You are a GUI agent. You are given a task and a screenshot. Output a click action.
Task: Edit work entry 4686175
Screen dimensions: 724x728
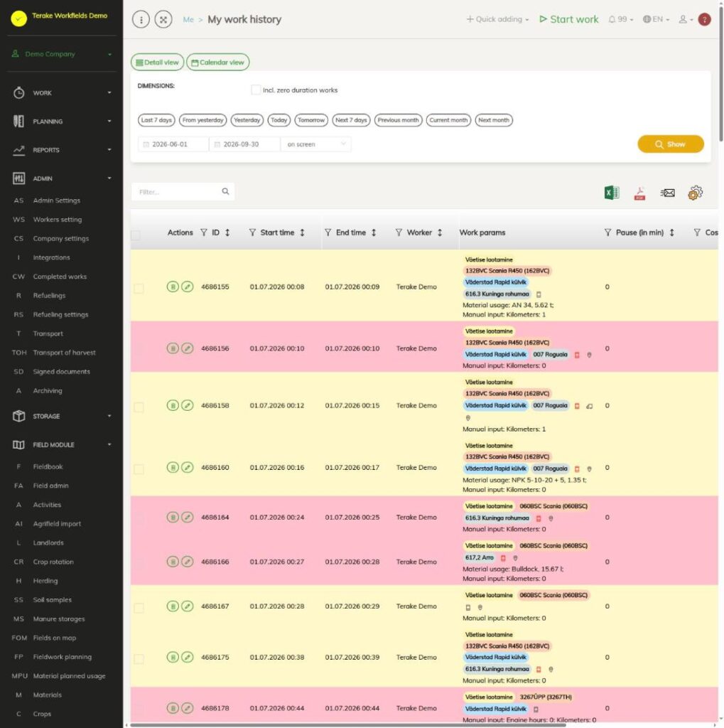tap(188, 657)
